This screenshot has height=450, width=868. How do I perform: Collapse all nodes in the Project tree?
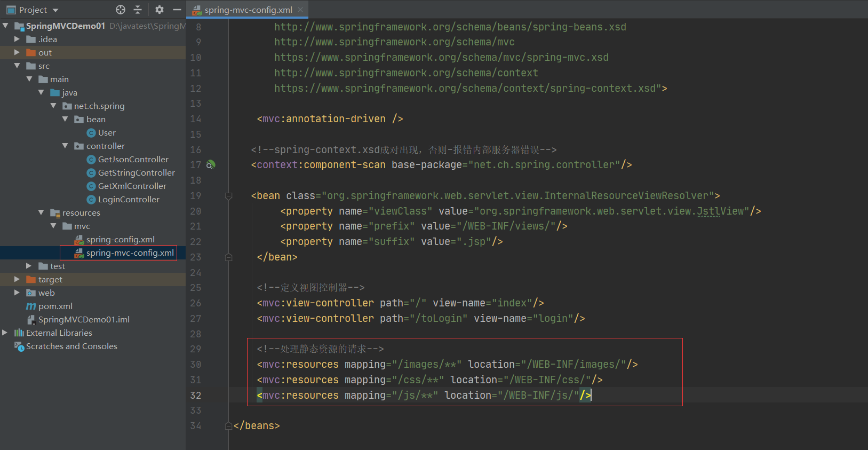coord(138,10)
